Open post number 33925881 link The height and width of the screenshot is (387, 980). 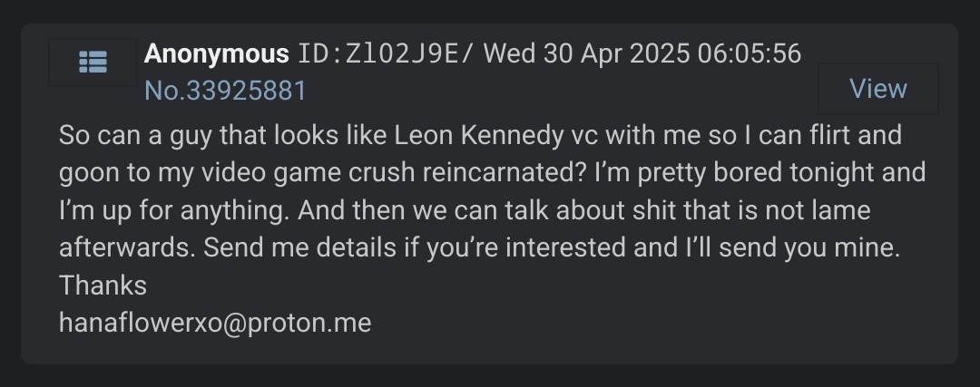pos(225,92)
